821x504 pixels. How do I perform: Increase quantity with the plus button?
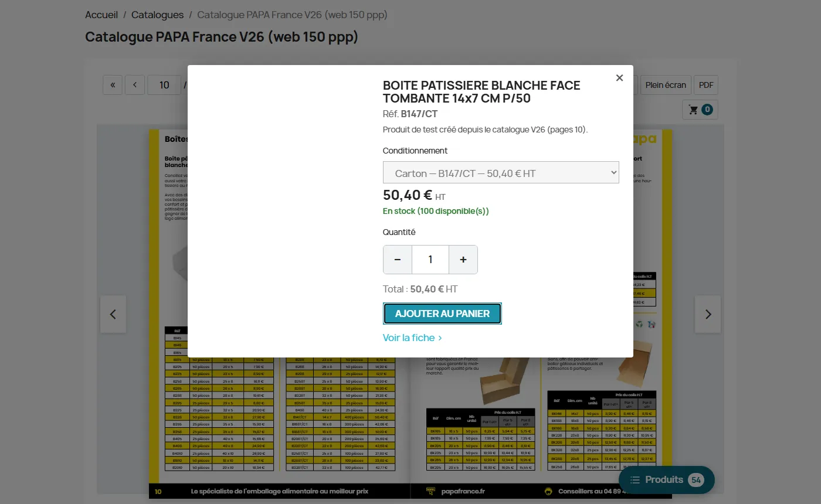click(463, 260)
